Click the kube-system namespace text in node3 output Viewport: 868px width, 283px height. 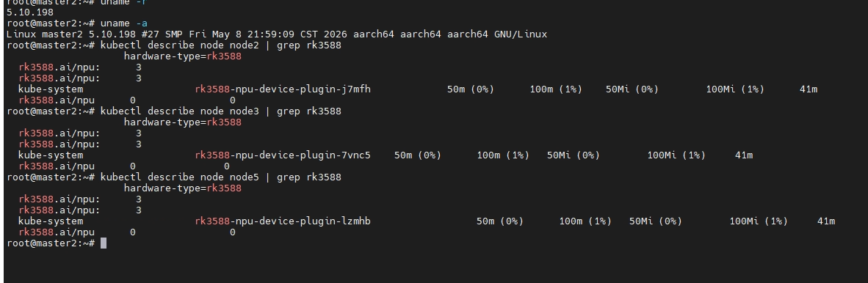pos(51,155)
